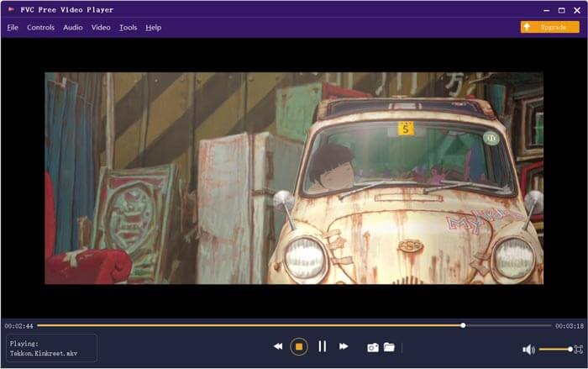This screenshot has height=369, width=588.
Task: Click the playback progress bar handle
Action: click(463, 325)
